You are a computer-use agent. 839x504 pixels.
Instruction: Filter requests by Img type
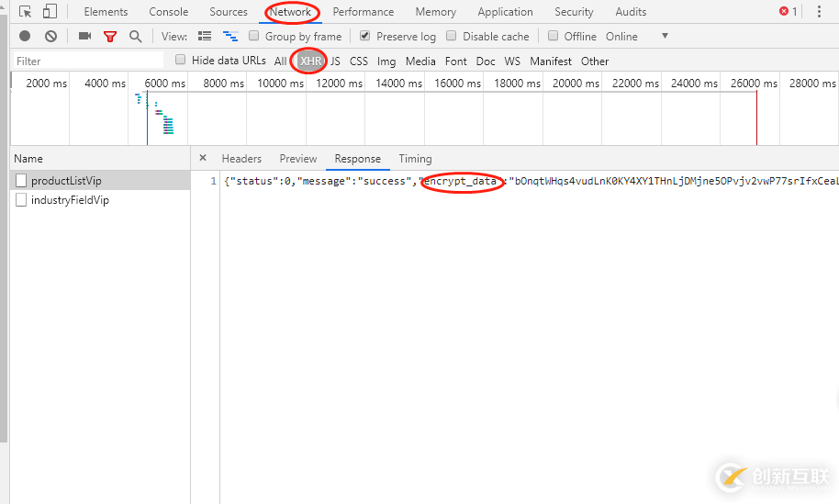pyautogui.click(x=386, y=61)
